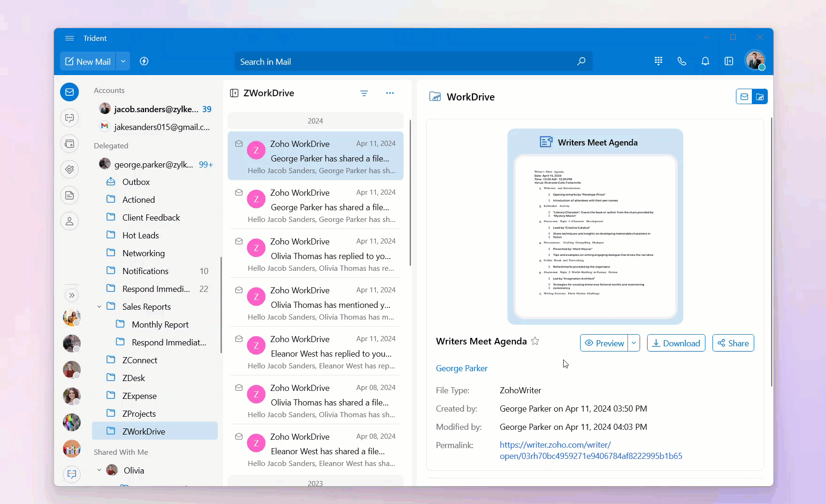The image size is (826, 504).
Task: Open the ZDesk folder
Action: point(155,378)
